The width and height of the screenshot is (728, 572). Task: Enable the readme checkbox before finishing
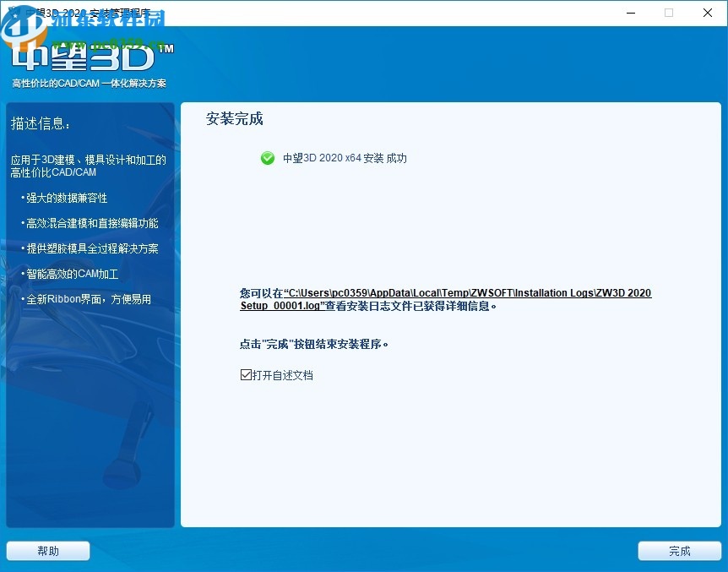246,374
